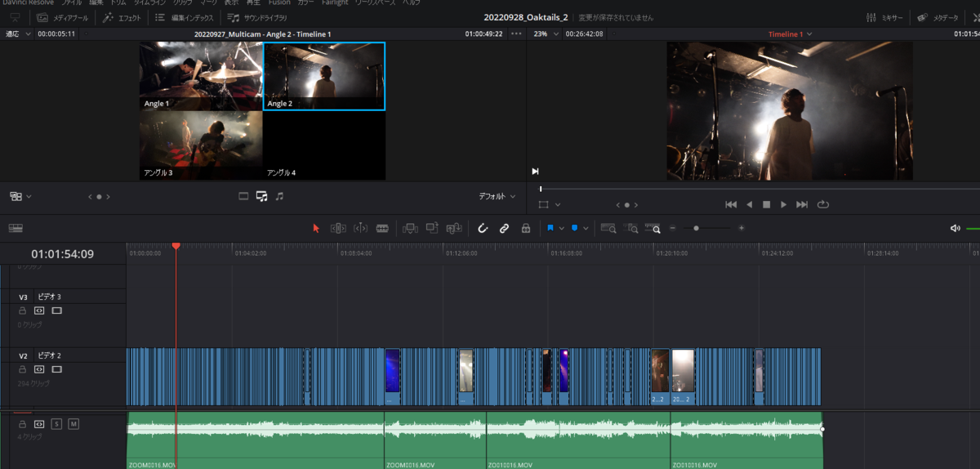Select the Blade Edit mode tool

click(x=382, y=229)
